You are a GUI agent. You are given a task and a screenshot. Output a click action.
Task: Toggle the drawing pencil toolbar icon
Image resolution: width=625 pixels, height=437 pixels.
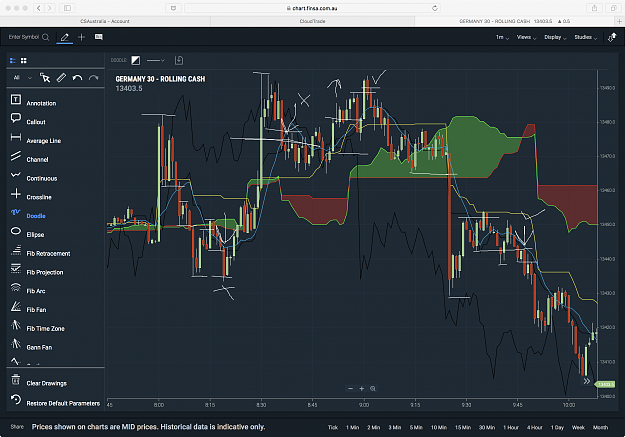point(65,37)
